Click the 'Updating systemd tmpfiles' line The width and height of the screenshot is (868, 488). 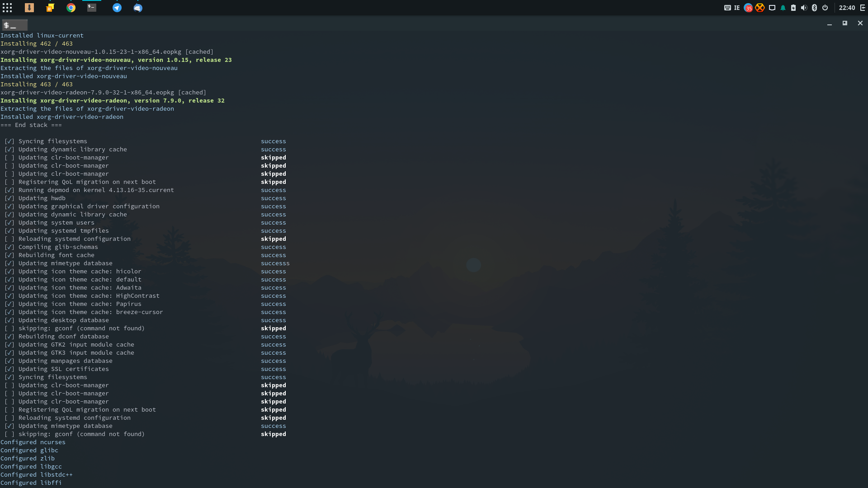[x=64, y=230]
